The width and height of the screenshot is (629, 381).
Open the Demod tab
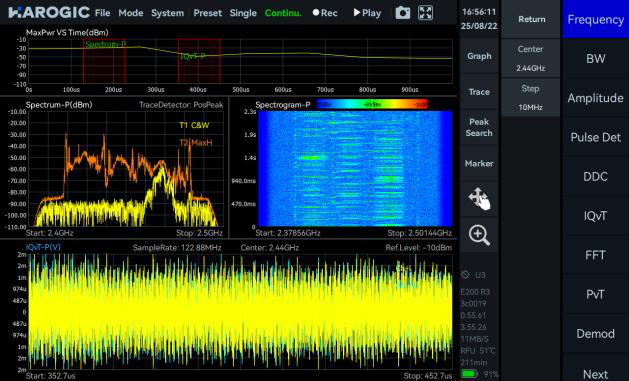tap(595, 334)
